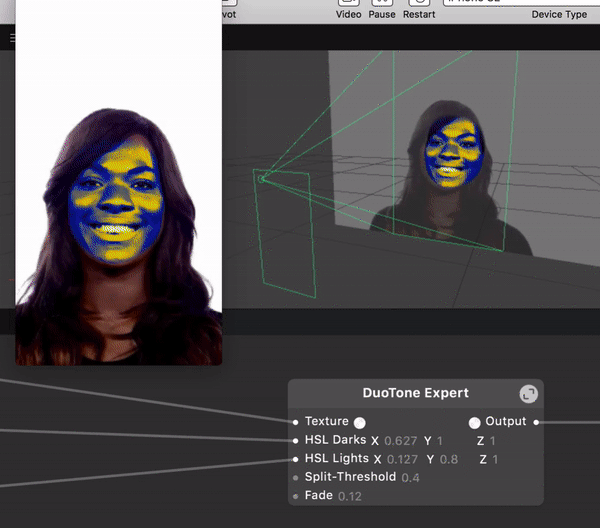Click the Split-Threshold input port
Viewport: 600px width, 528px height.
295,477
